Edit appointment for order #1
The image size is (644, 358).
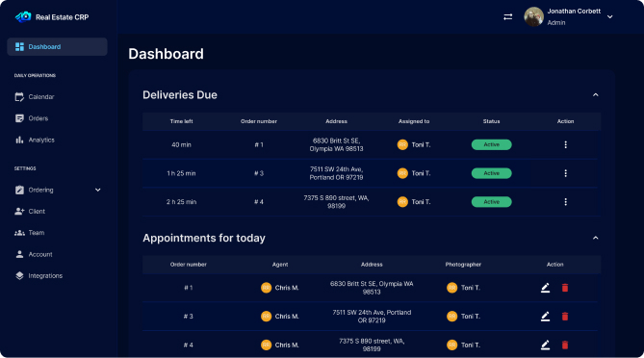click(545, 288)
